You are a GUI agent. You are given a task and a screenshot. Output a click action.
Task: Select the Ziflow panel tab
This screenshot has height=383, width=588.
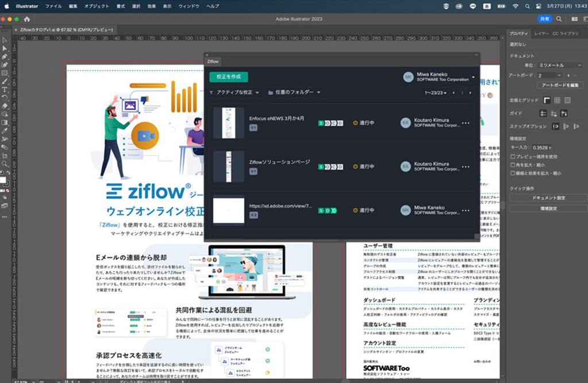[213, 61]
